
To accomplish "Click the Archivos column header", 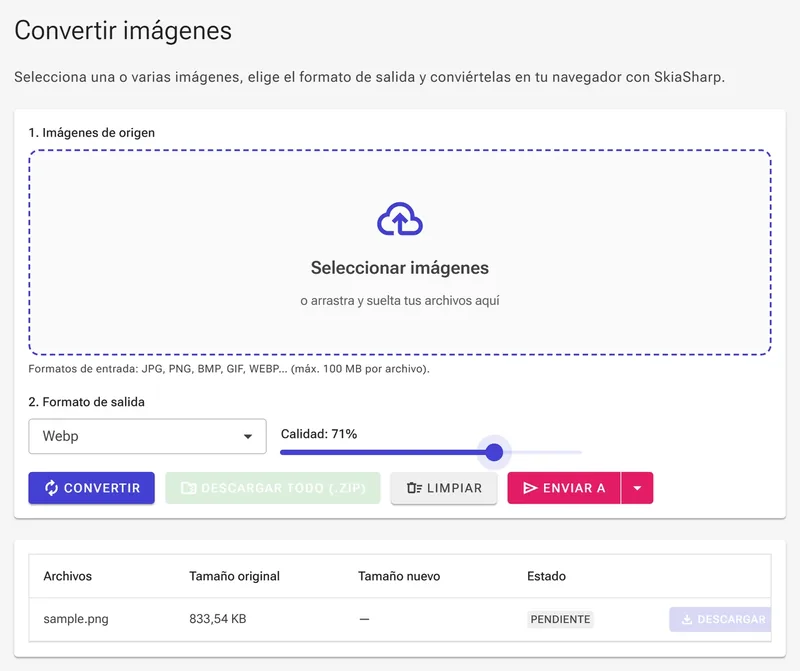I will tap(67, 576).
